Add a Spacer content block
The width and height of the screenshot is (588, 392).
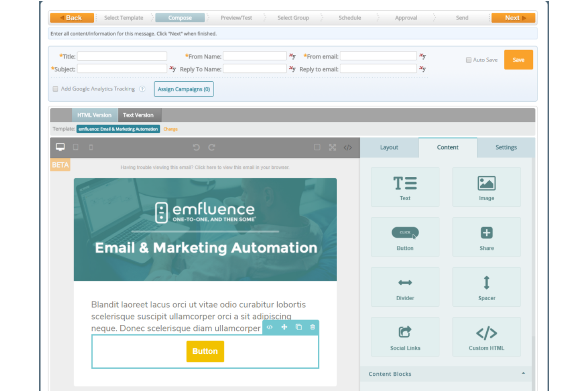tap(486, 287)
